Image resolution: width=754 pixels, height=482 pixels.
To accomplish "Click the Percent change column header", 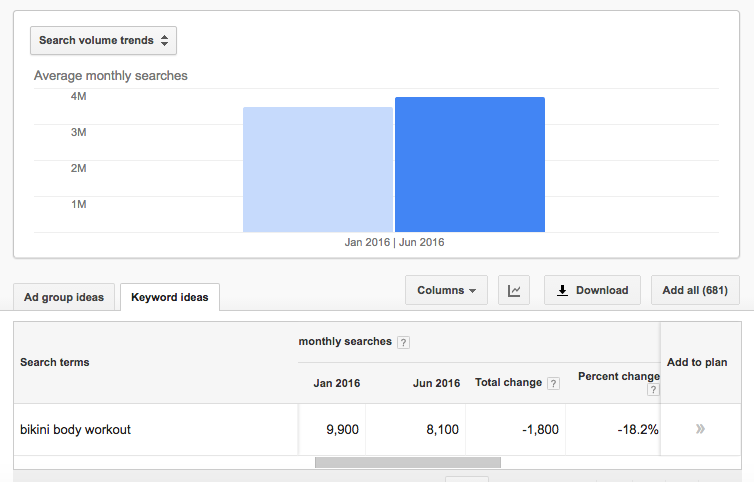I will click(x=619, y=376).
